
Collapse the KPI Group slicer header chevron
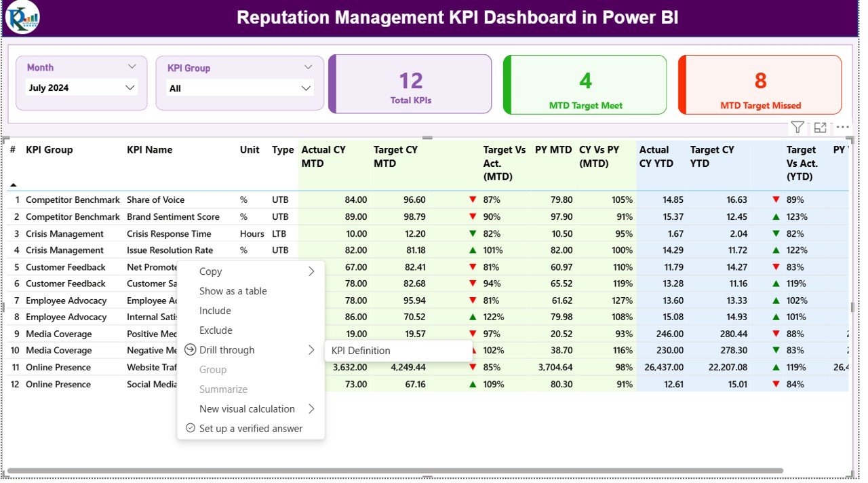[309, 68]
